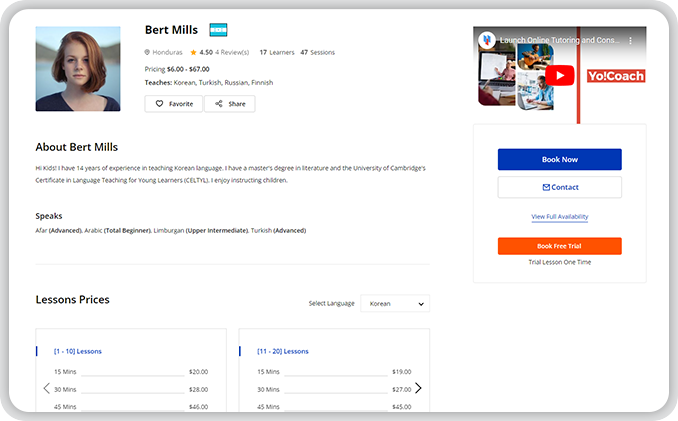Click the channel logo on the video

coord(487,40)
